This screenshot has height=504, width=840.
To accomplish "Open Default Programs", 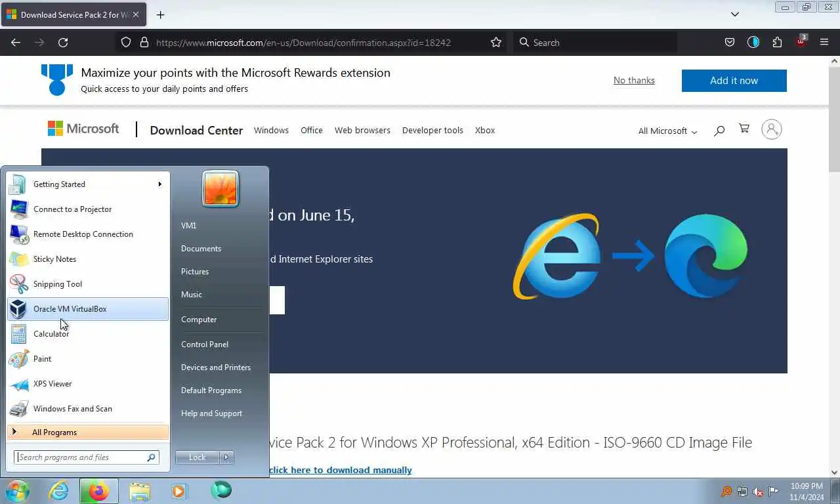I will pos(211,390).
